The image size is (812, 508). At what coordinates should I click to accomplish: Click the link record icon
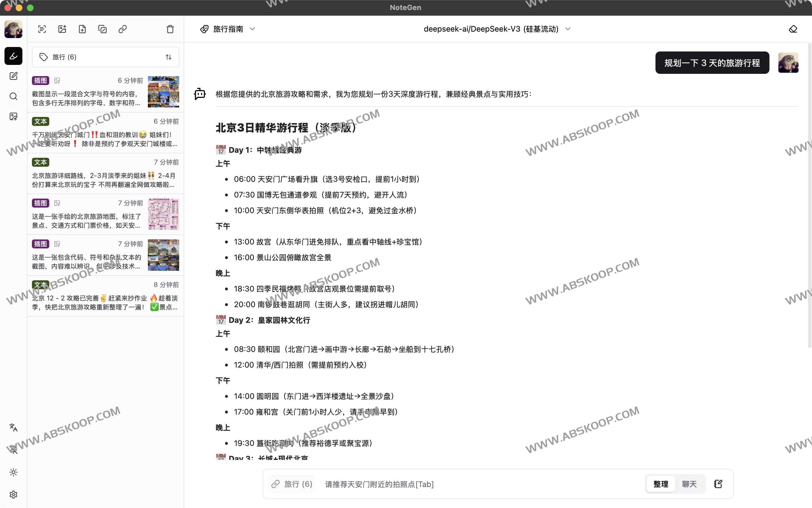coord(123,29)
